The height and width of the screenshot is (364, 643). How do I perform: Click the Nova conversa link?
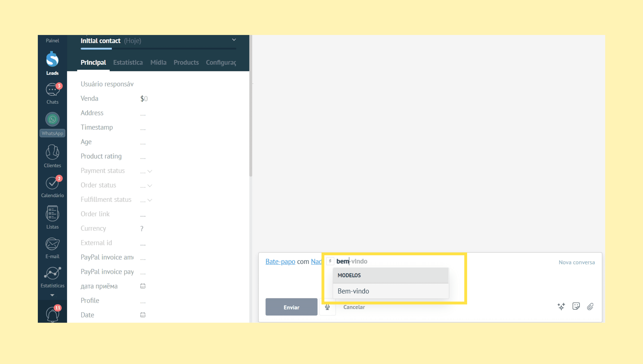(577, 262)
